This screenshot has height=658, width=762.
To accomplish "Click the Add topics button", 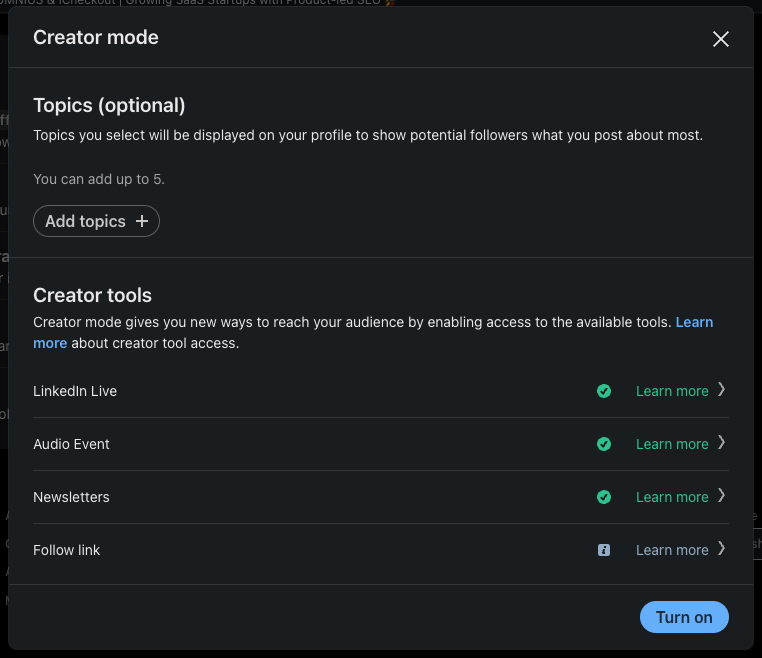I will pos(96,221).
